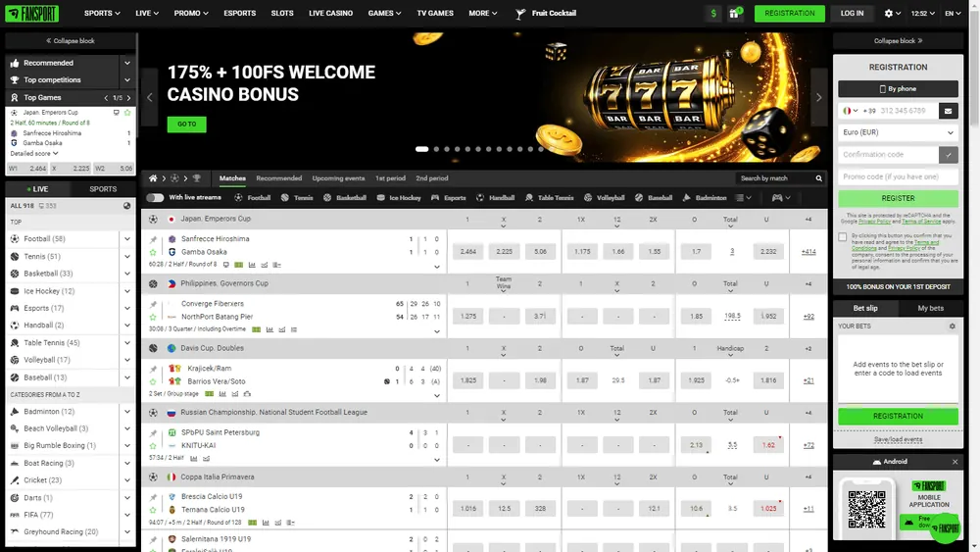
Task: Expand the Recommended sidebar section
Action: pos(126,63)
